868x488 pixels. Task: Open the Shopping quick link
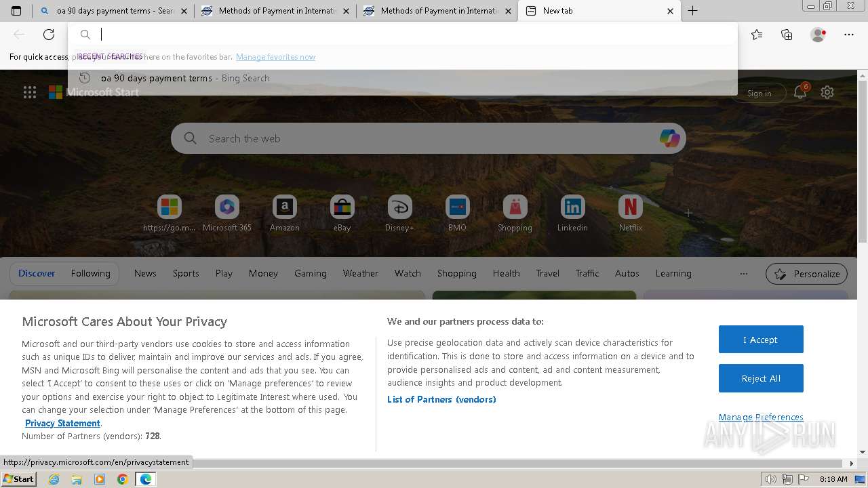tap(515, 213)
